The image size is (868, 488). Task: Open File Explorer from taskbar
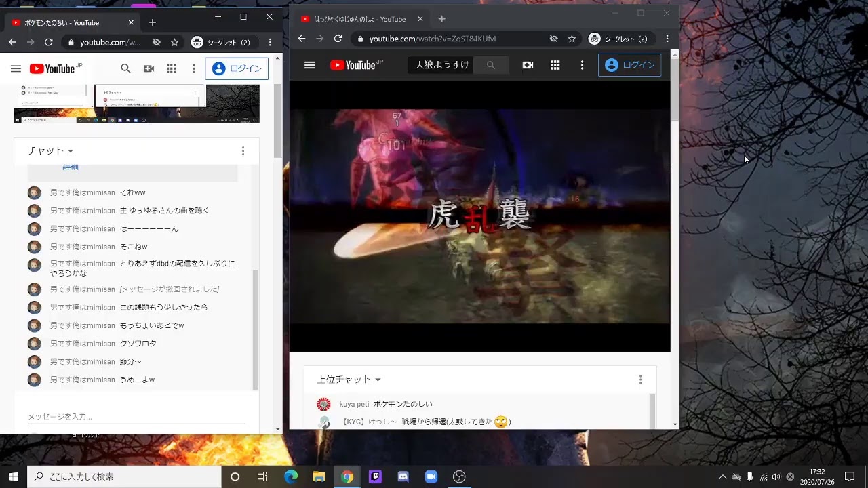pos(319,476)
